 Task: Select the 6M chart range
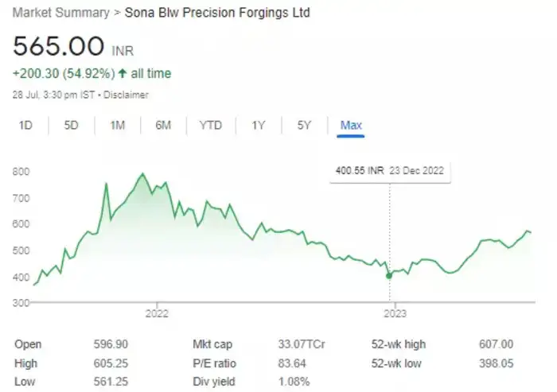[x=164, y=126]
